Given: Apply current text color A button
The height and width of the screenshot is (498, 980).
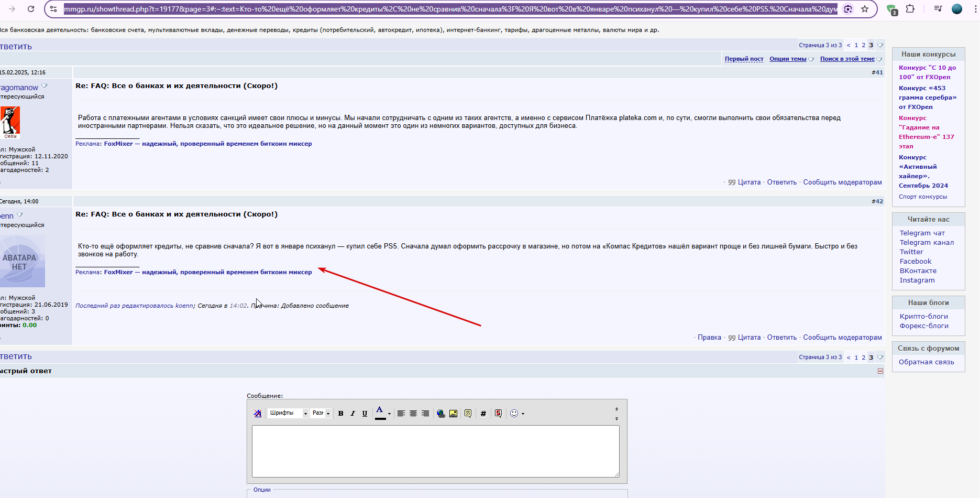Looking at the screenshot, I should click(x=380, y=413).
